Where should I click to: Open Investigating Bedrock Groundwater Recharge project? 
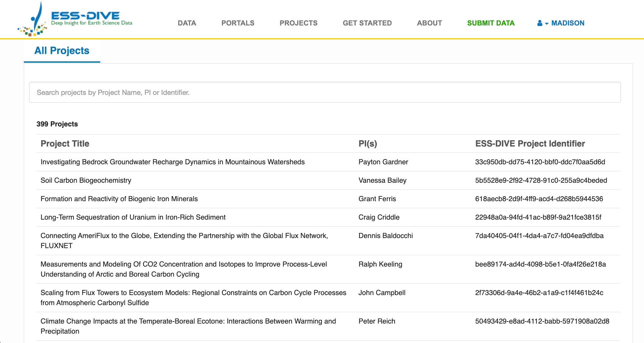(x=172, y=162)
